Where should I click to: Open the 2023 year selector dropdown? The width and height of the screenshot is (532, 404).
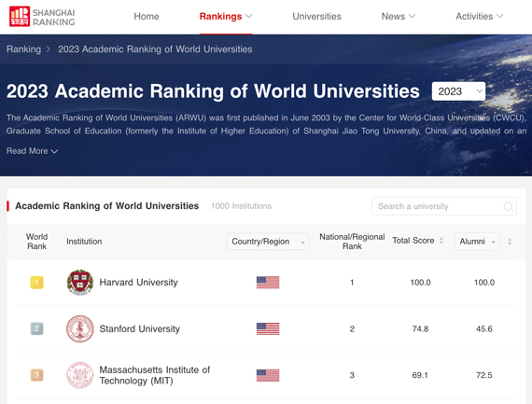click(x=458, y=91)
